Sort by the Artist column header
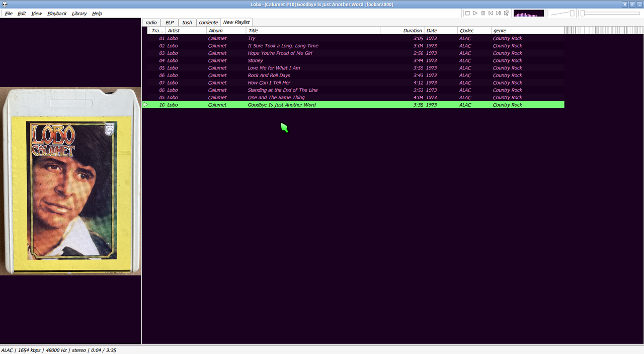The image size is (644, 354). [x=186, y=31]
